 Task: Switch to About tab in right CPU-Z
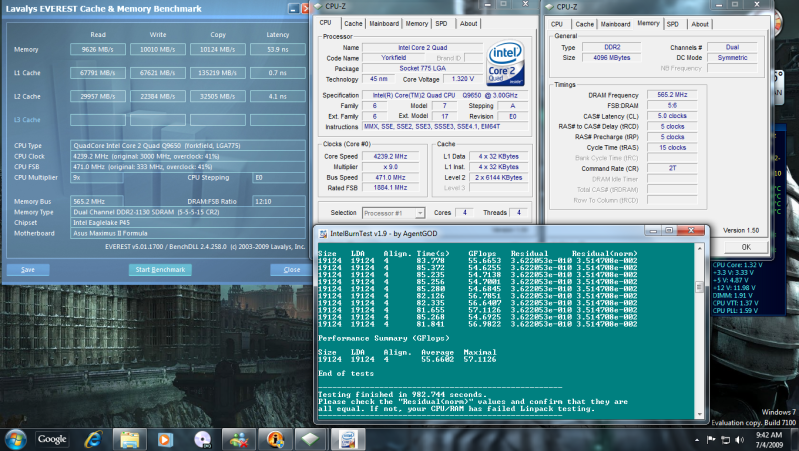700,24
